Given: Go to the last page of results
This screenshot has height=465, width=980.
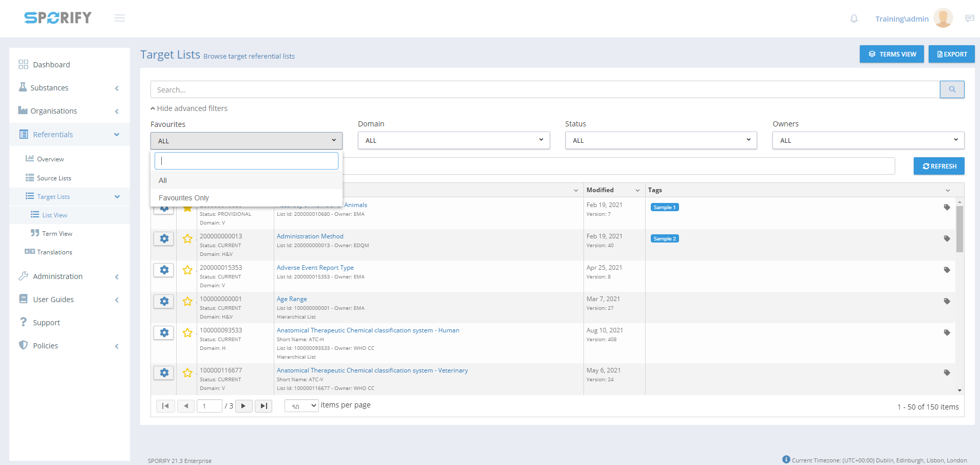Looking at the screenshot, I should pos(263,406).
